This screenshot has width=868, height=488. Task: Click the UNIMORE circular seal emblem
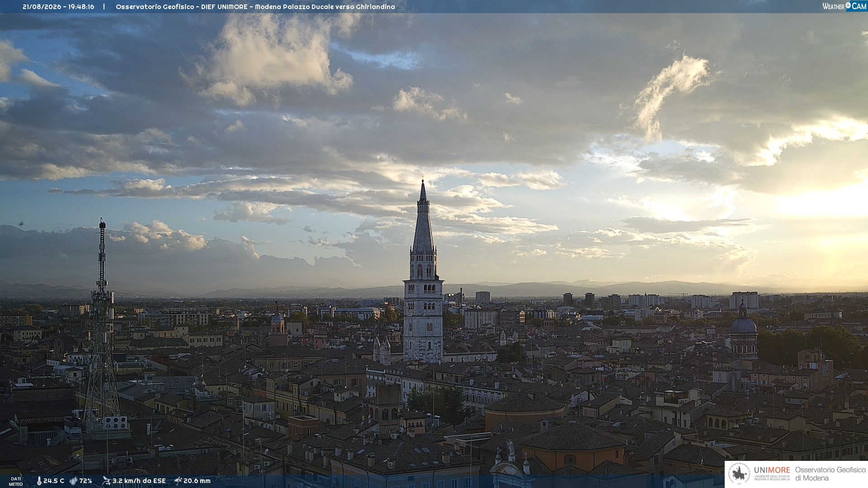point(739,474)
